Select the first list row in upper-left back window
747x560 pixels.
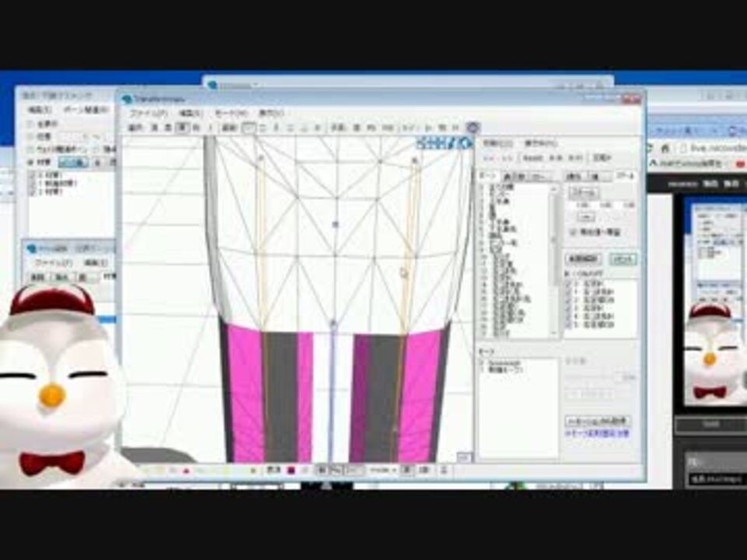point(72,175)
